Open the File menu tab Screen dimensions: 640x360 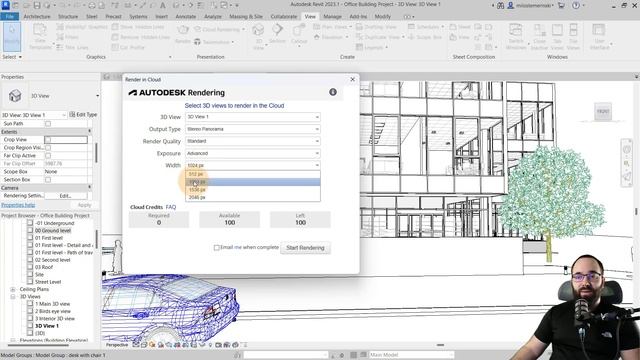coord(9,16)
